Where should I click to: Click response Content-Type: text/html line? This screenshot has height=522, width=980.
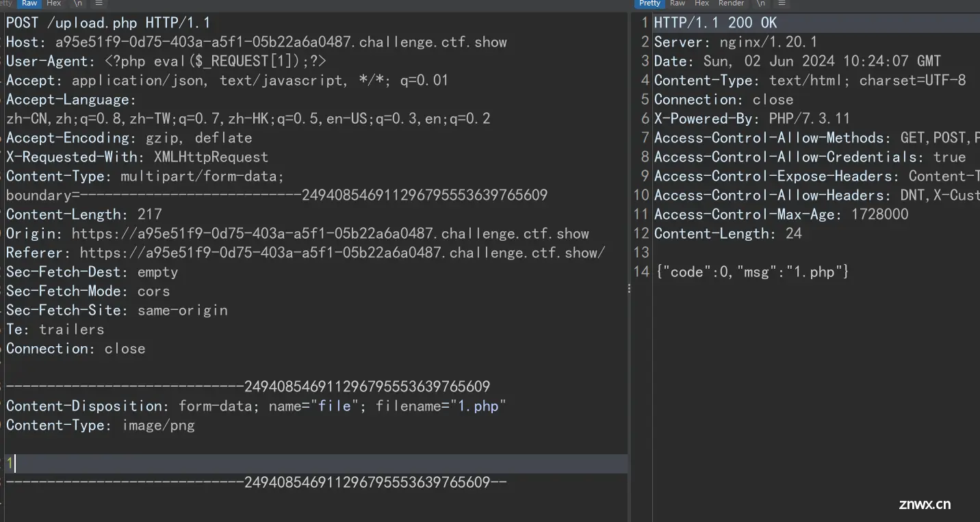point(810,80)
